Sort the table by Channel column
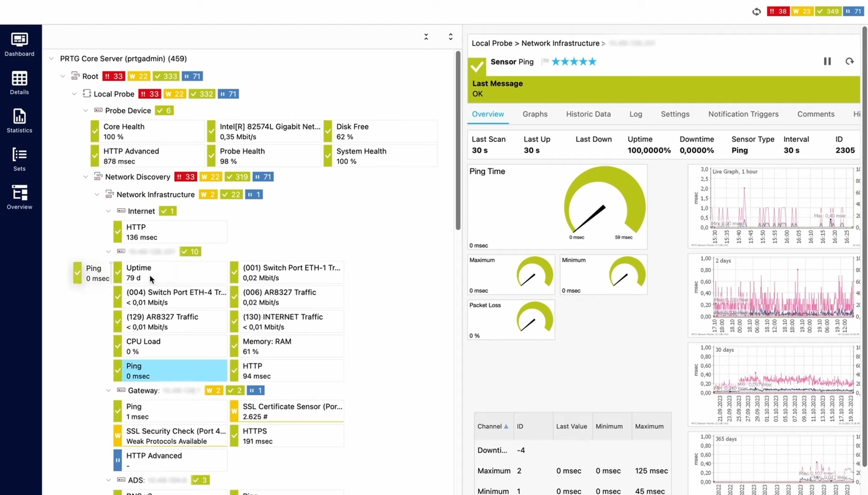Image resolution: width=868 pixels, height=495 pixels. point(490,426)
